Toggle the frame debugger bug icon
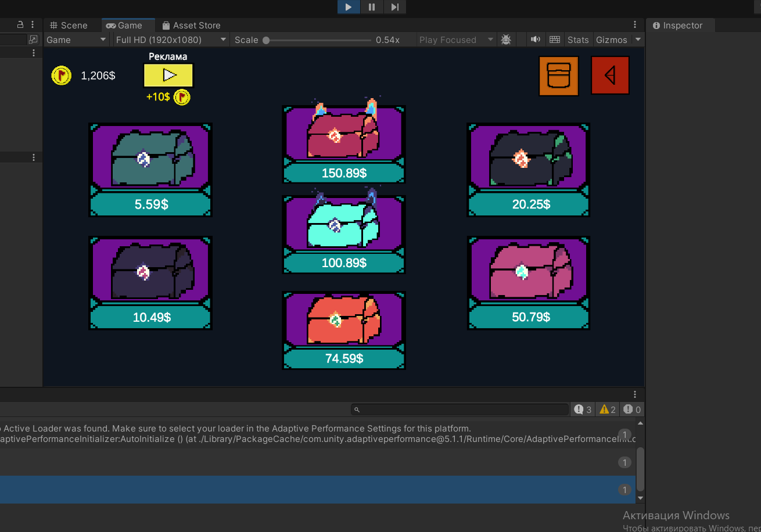761x532 pixels. 506,39
